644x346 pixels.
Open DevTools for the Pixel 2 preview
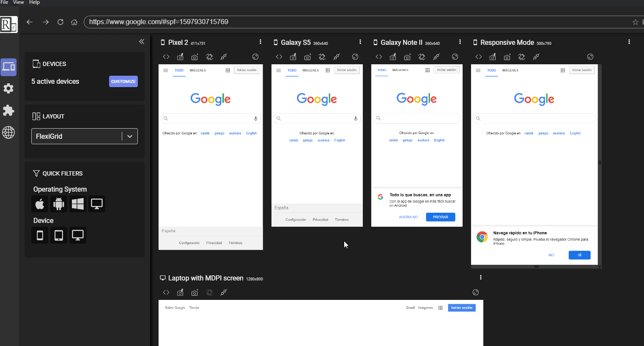166,57
